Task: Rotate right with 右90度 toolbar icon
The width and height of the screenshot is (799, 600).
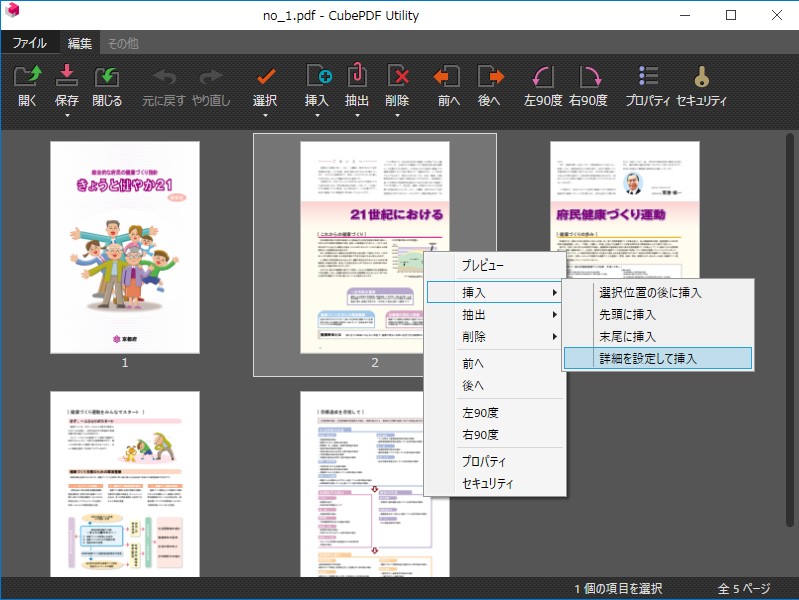Action: (590, 76)
